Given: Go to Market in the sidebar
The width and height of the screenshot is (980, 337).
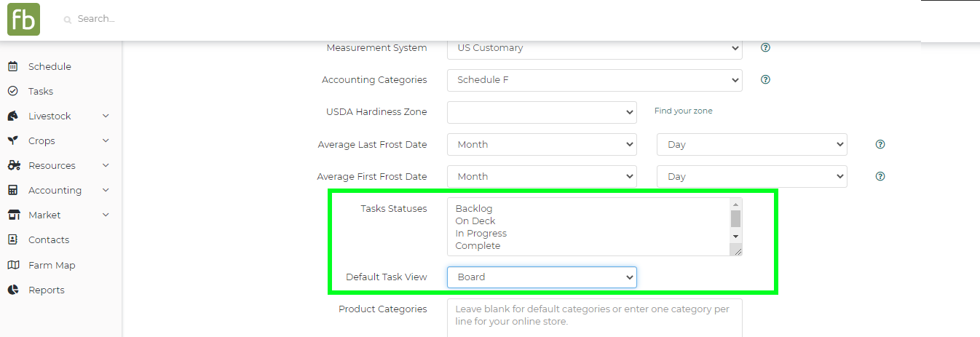Looking at the screenshot, I should click(x=44, y=215).
